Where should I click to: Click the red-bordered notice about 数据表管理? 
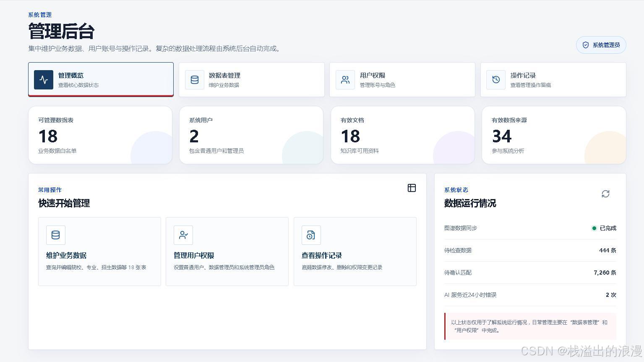(x=530, y=326)
